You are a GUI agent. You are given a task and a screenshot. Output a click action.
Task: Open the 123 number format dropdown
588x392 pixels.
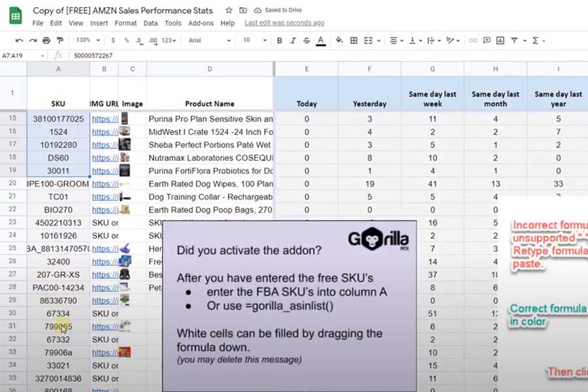coord(169,41)
